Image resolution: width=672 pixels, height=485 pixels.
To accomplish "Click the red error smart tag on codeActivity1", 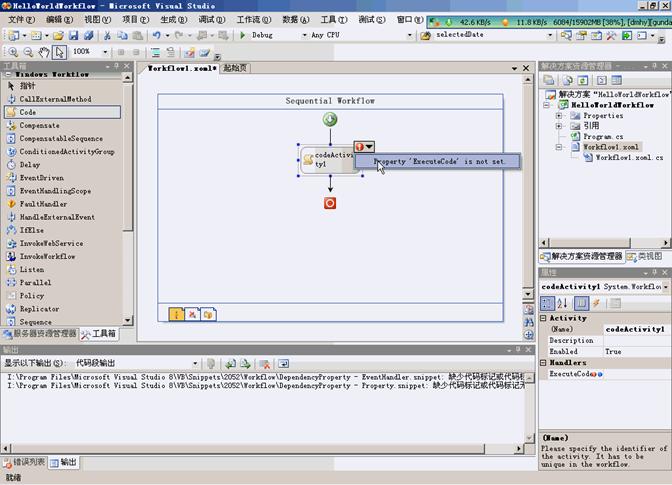I will point(364,147).
